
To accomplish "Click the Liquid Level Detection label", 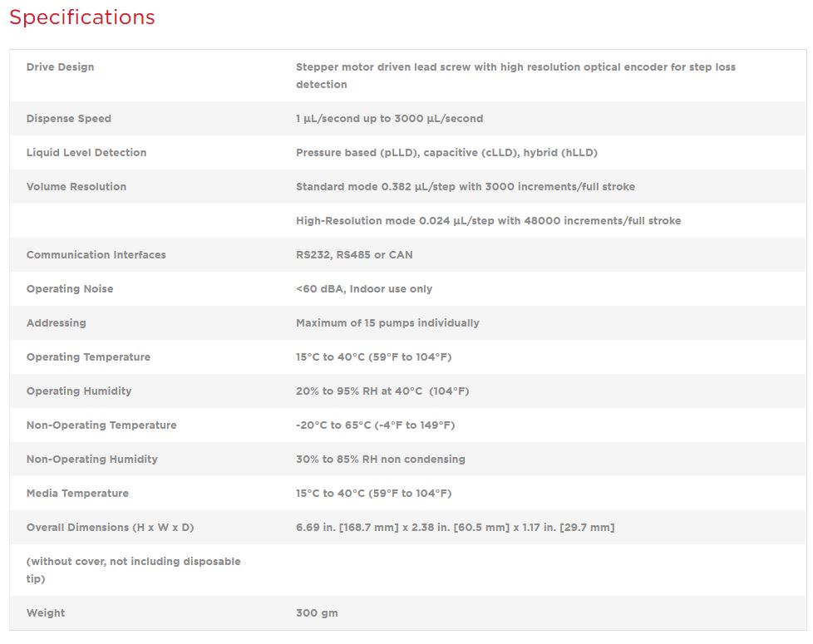I will pyautogui.click(x=86, y=153).
